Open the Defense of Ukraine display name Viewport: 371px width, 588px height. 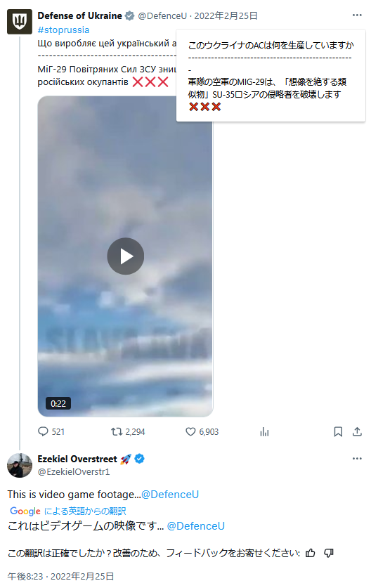click(x=79, y=15)
